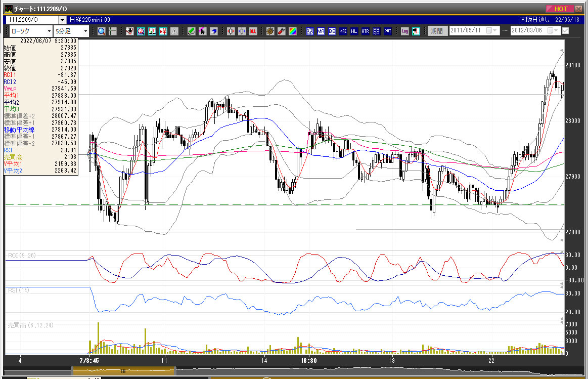The image size is (588, 379).
Task: Click the price comparison chart icon
Action: coord(152,31)
